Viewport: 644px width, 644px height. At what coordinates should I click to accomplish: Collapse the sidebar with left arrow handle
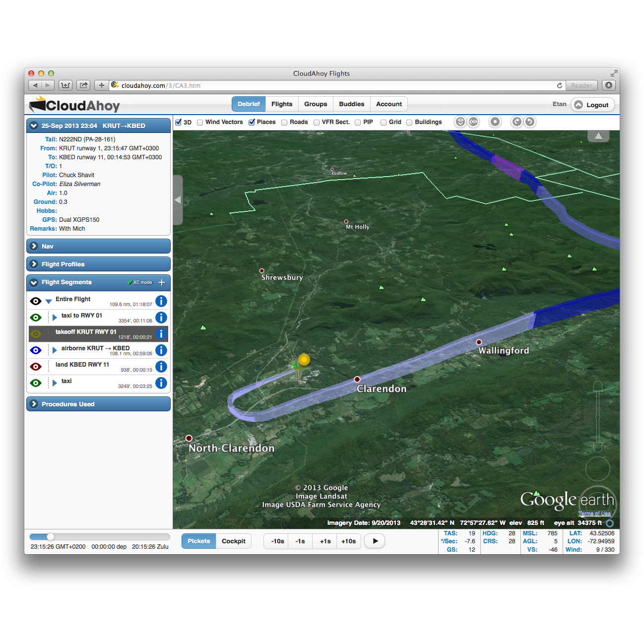[178, 200]
